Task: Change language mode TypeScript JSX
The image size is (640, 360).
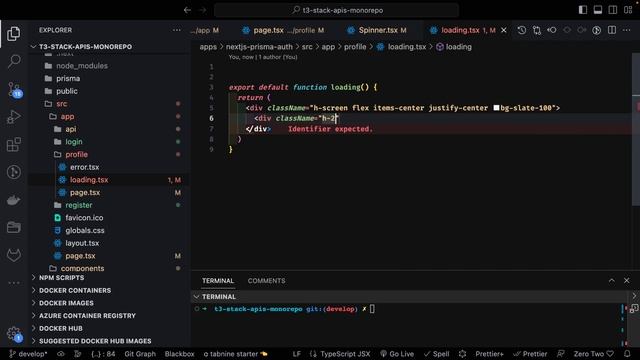Action: point(345,354)
